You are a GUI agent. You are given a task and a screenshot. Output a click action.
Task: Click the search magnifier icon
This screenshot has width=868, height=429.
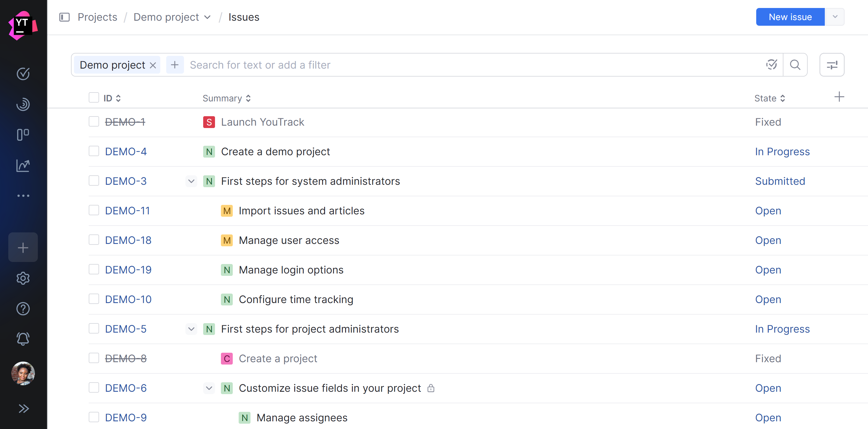click(x=795, y=65)
